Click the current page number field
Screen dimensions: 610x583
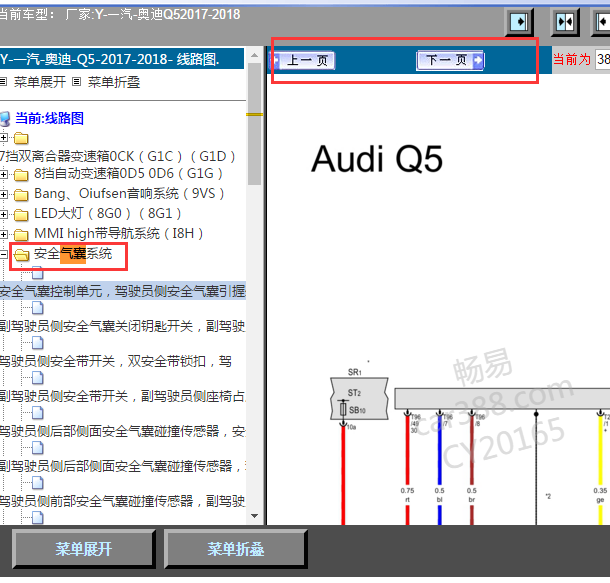point(603,60)
